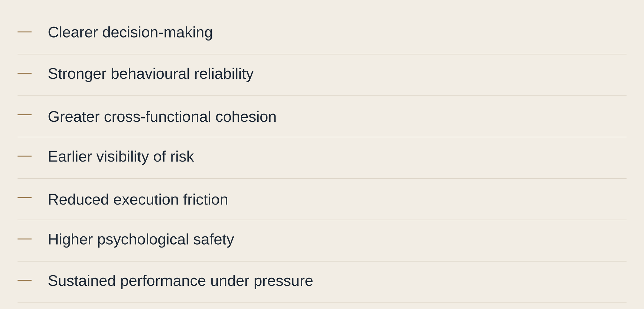Click the dash beside Clearer decision-making
The height and width of the screenshot is (309, 644).
(25, 32)
